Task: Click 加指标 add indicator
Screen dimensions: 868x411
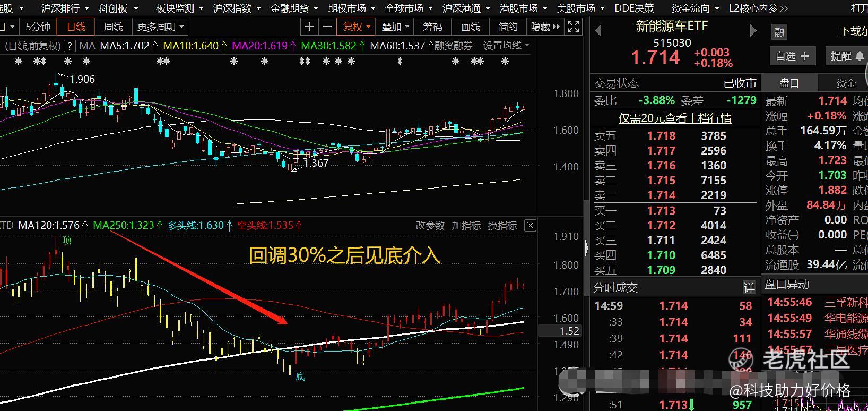Action: (466, 226)
